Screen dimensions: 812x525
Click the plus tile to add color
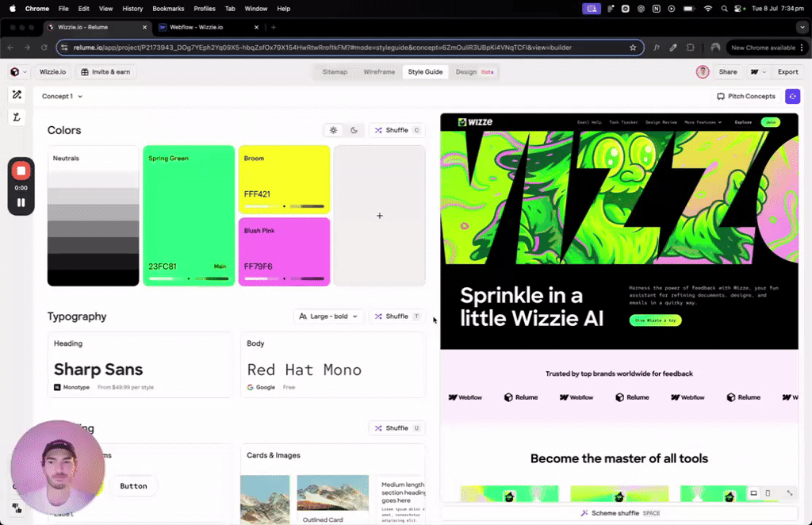coord(379,216)
